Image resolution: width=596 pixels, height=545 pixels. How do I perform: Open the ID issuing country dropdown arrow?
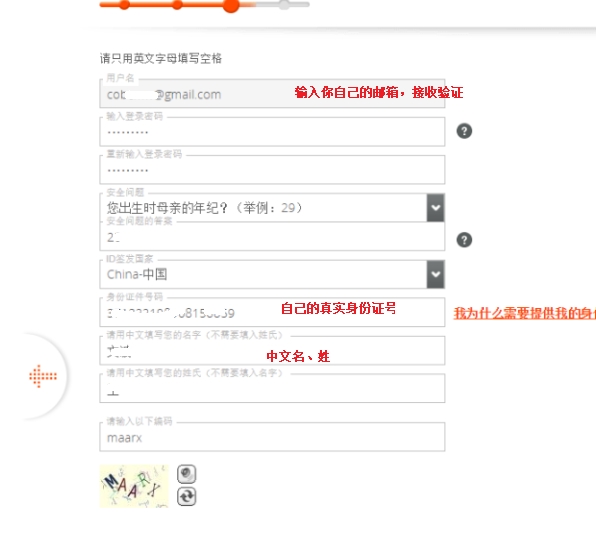coord(436,274)
